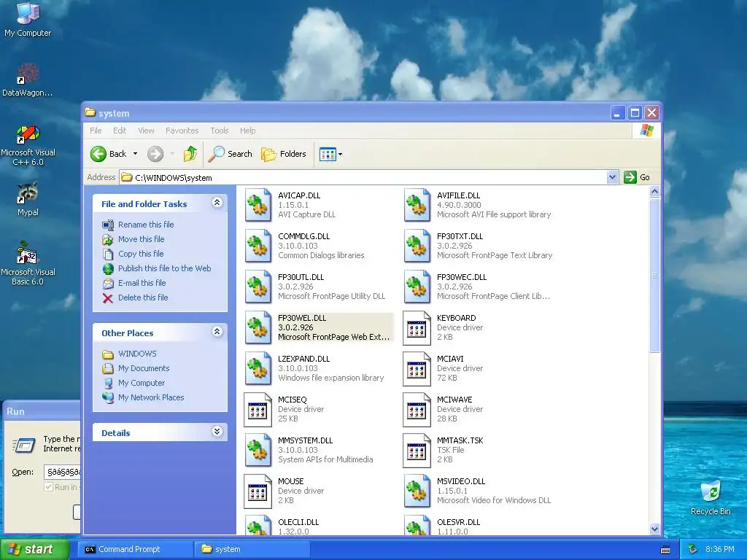Open the Help menu
The height and width of the screenshot is (560, 747).
(x=247, y=131)
